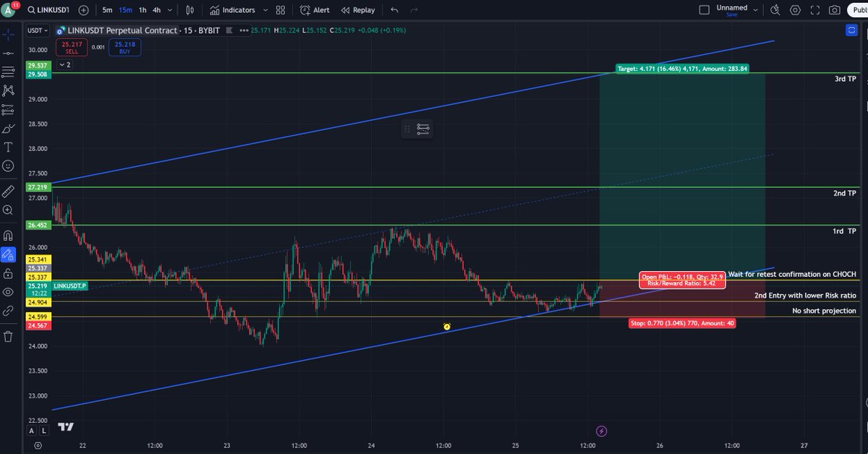Open chart settings hexagon icon
This screenshot has height=454, width=868.
pyautogui.click(x=796, y=10)
